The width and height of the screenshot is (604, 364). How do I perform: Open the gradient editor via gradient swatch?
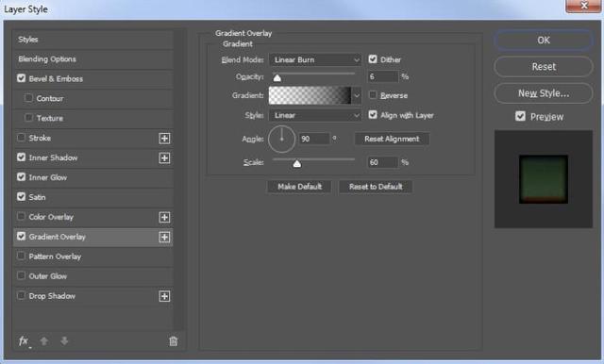tap(310, 95)
